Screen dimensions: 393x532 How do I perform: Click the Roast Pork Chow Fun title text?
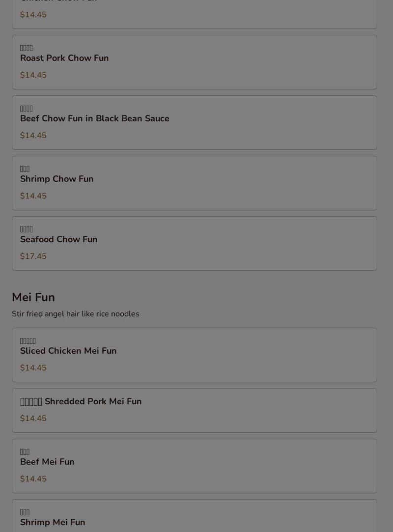point(64,58)
